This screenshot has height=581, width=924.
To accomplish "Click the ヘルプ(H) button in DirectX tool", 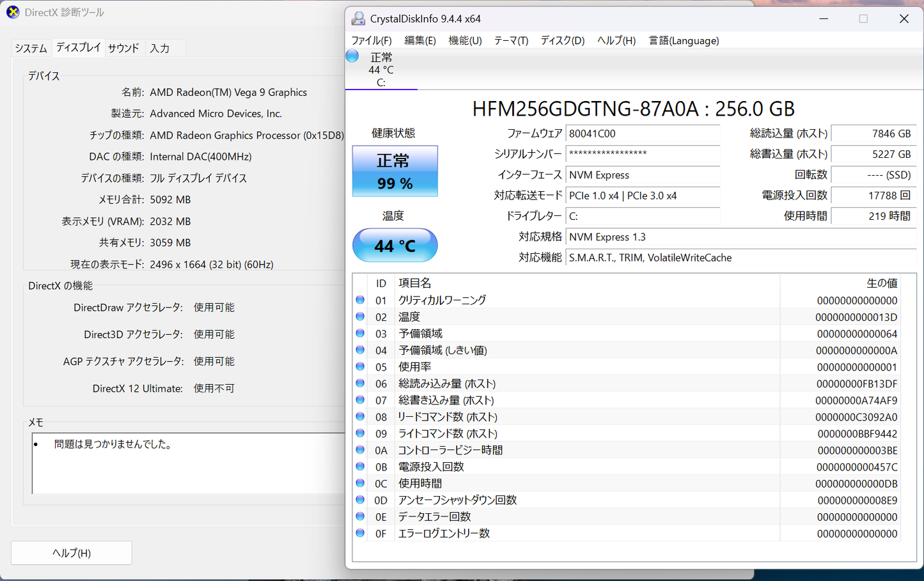I will click(72, 553).
